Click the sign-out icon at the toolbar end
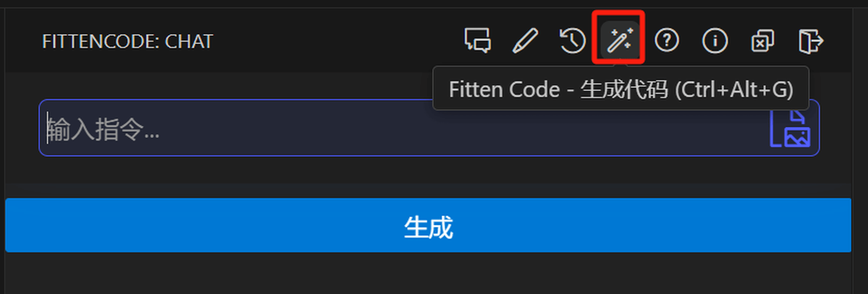This screenshot has height=294, width=868. pyautogui.click(x=810, y=41)
